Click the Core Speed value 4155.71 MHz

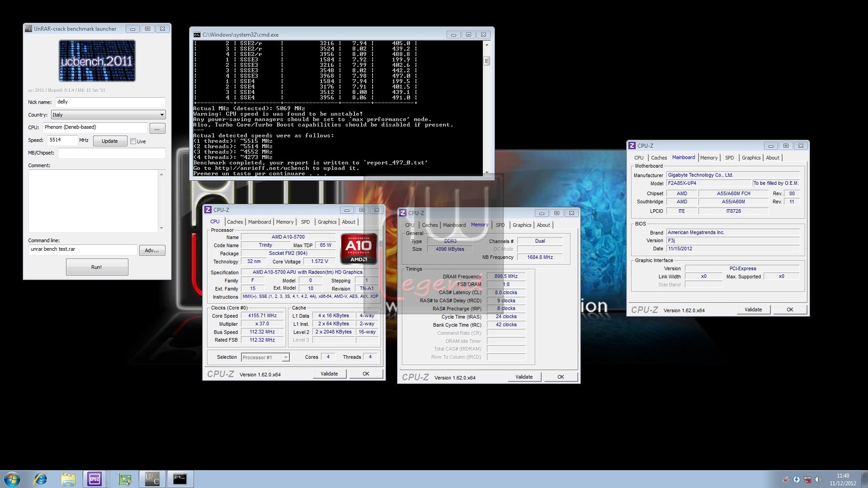tap(262, 316)
